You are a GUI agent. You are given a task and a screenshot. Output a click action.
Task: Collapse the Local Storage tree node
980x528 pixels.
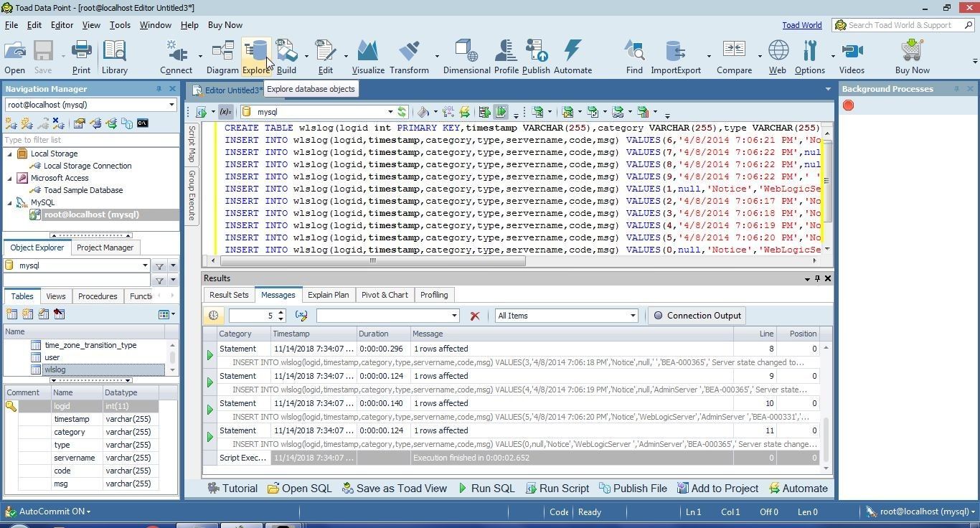10,154
